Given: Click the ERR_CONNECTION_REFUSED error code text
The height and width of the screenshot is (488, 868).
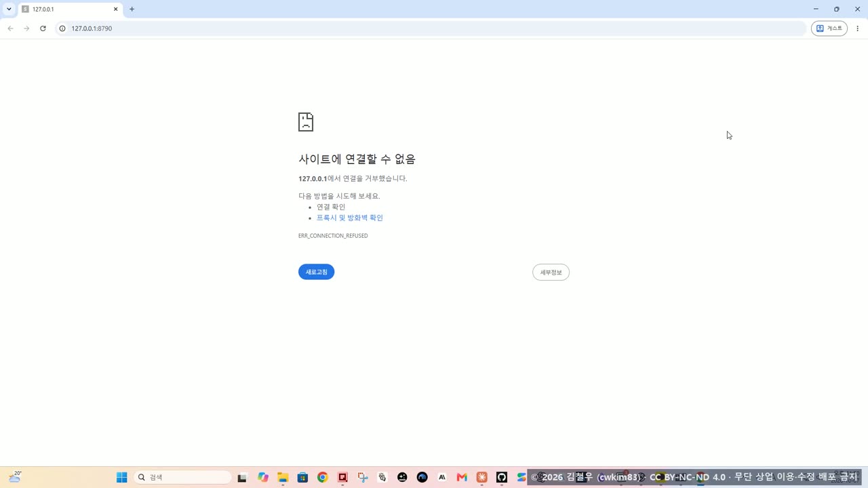Looking at the screenshot, I should point(333,236).
